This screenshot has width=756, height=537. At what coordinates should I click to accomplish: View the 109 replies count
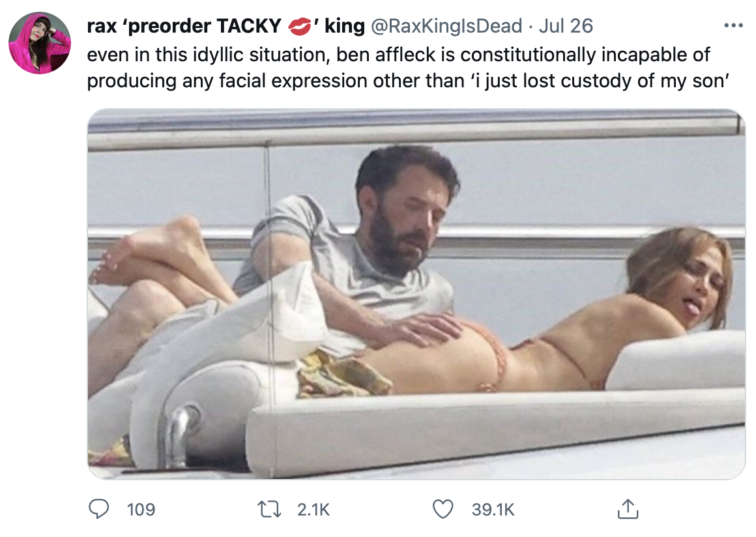[x=141, y=510]
